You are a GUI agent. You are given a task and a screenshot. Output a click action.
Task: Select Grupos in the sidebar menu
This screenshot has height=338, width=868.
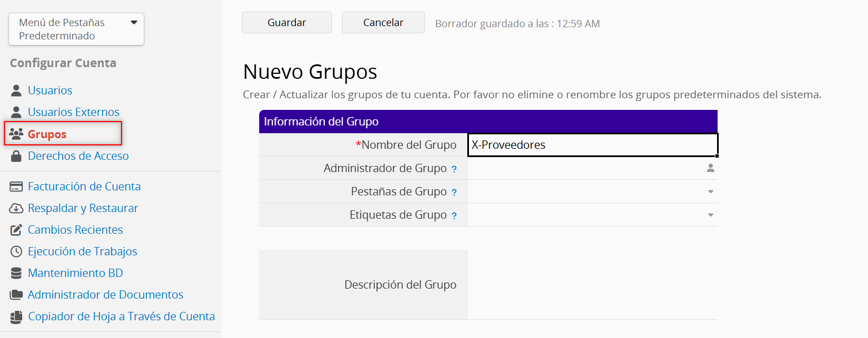[x=47, y=134]
